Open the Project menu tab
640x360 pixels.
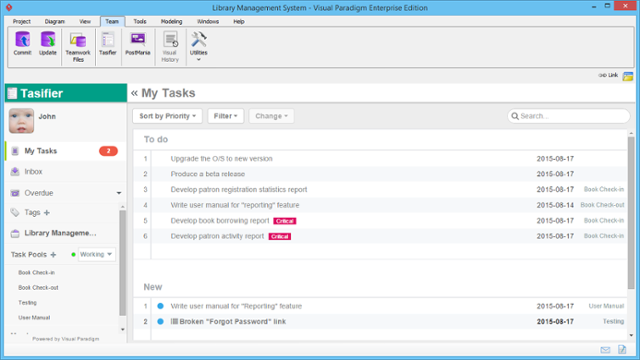click(x=22, y=22)
